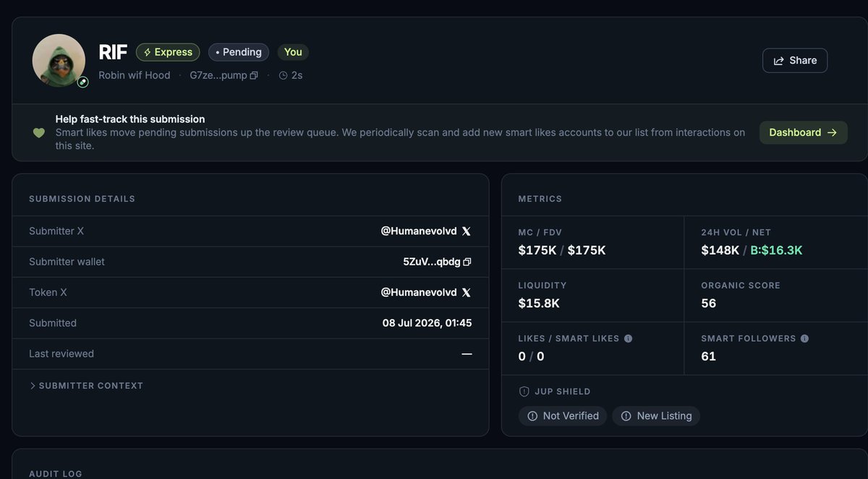Click the submitted date 08 Jul 2026, 01:45
Image resolution: width=868 pixels, height=479 pixels.
[427, 323]
